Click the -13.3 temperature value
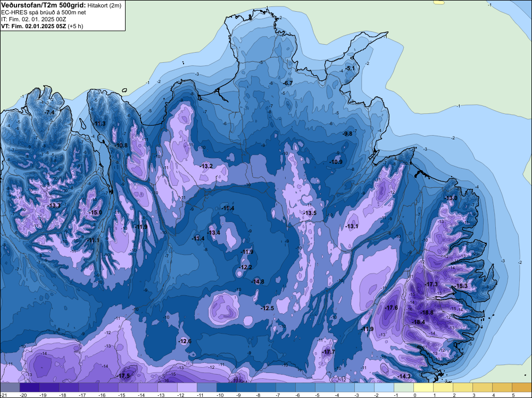The height and width of the screenshot is (398, 532). point(54,205)
